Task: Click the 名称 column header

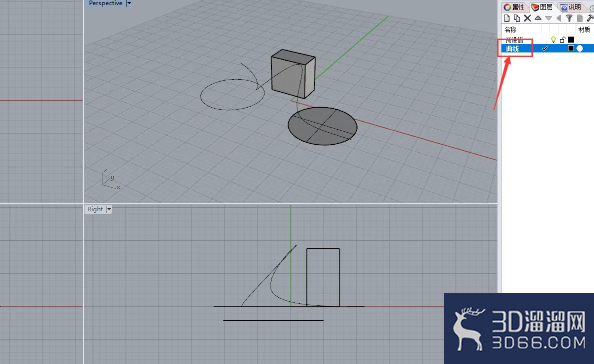Action: click(x=510, y=29)
